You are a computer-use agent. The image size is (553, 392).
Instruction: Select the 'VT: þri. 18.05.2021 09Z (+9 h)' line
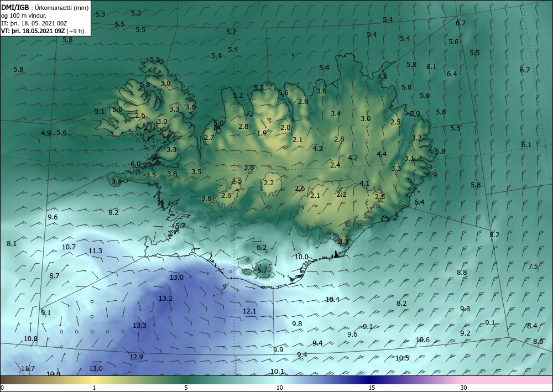[x=43, y=30]
